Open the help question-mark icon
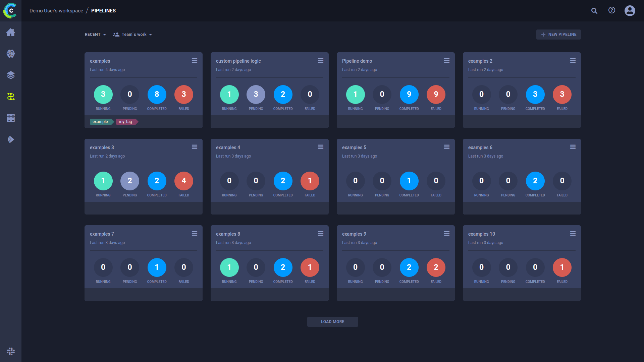This screenshot has height=362, width=644. coord(612,10)
